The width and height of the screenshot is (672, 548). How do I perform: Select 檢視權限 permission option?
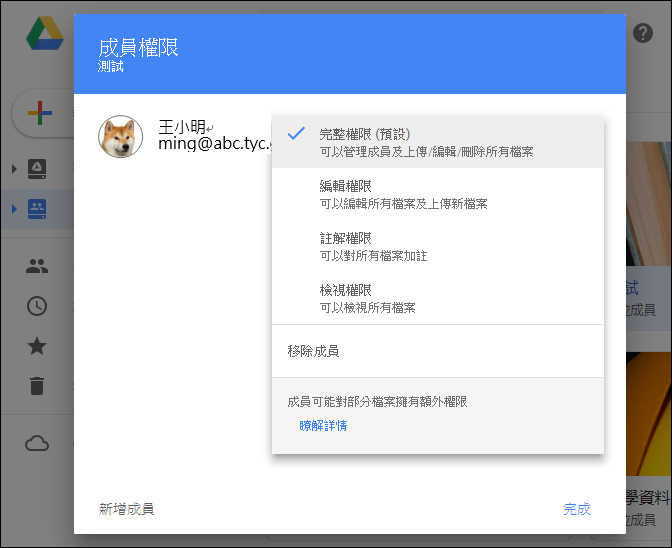438,298
